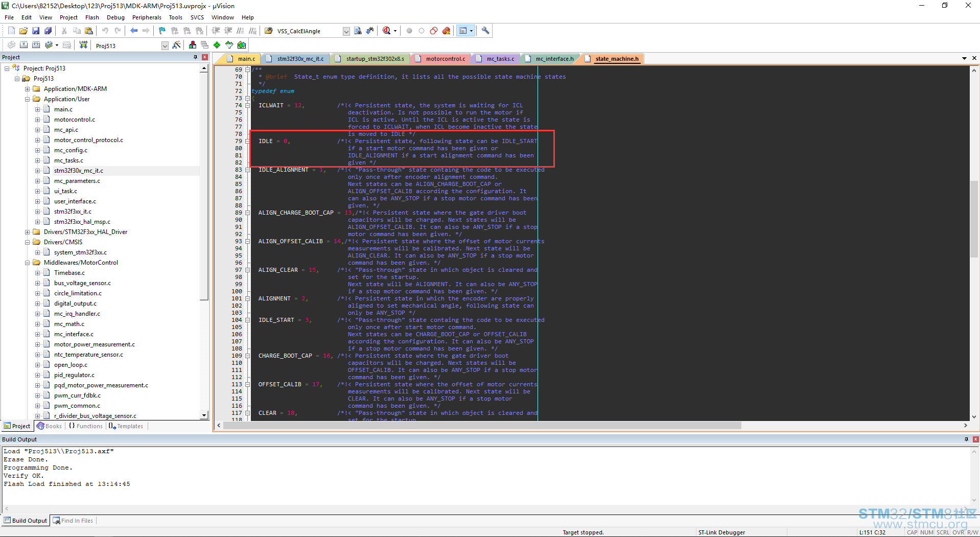Open the editor tab list dropdown arrow
Screen dimensions: 980x537
pos(964,58)
